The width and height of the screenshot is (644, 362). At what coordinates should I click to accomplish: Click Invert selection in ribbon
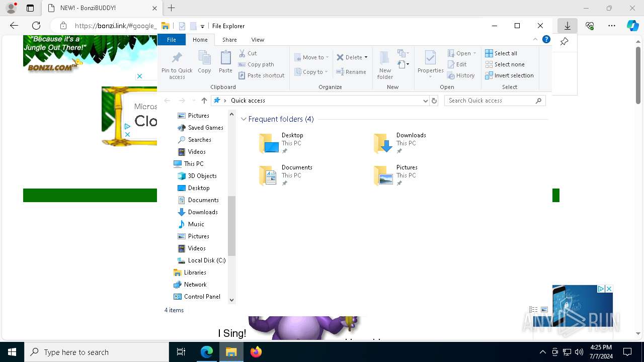tap(509, 75)
